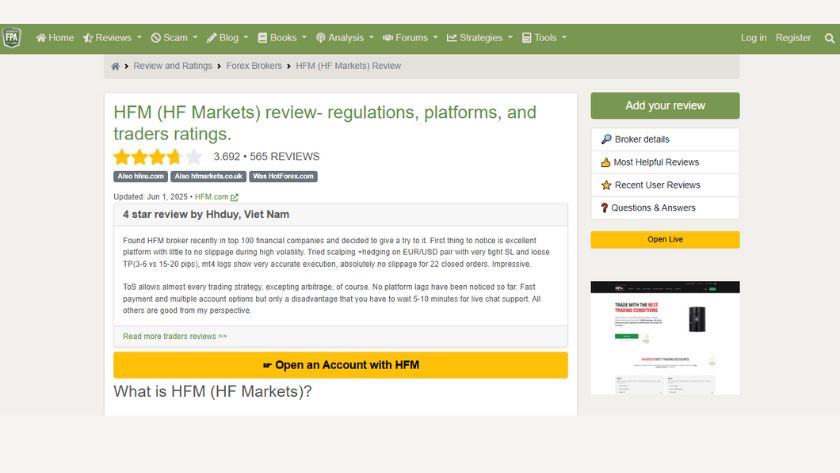This screenshot has width=840, height=473.
Task: Click the '4 star review by Hhduy' heading
Action: coord(206,214)
